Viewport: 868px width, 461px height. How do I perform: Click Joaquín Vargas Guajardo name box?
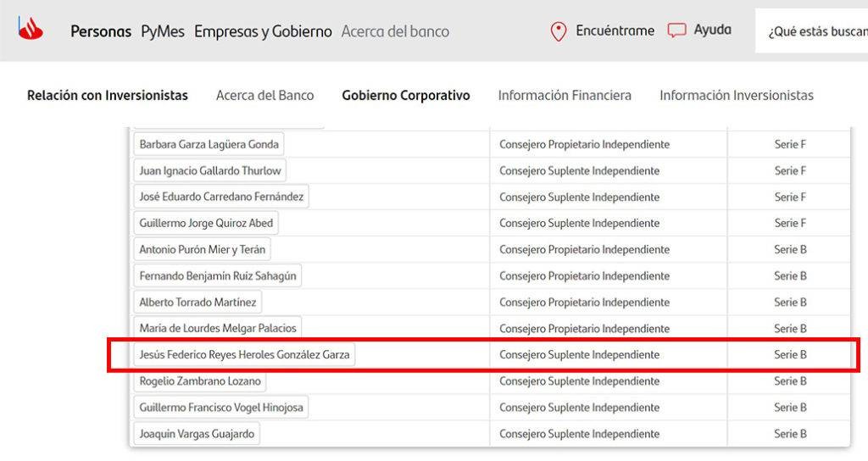pyautogui.click(x=197, y=434)
